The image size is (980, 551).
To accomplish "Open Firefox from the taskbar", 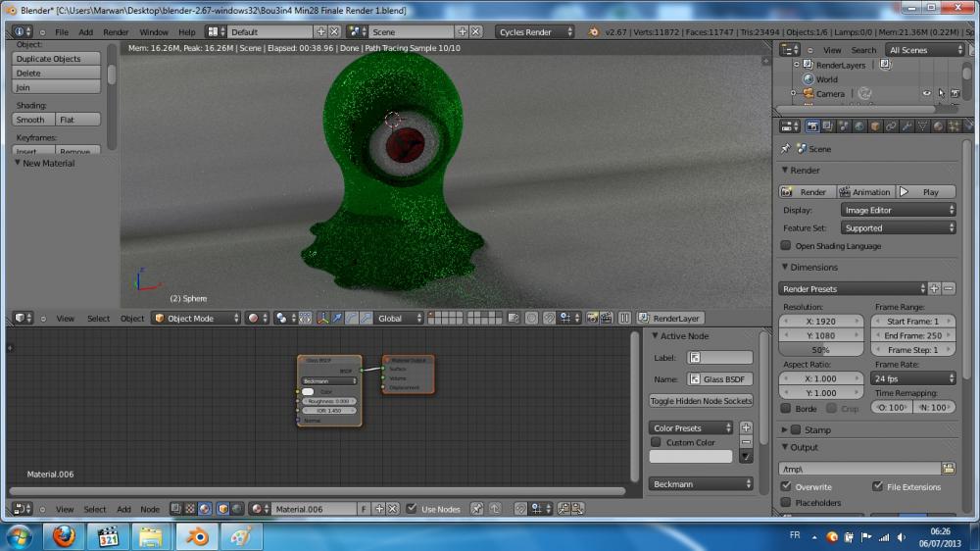I will [64, 536].
